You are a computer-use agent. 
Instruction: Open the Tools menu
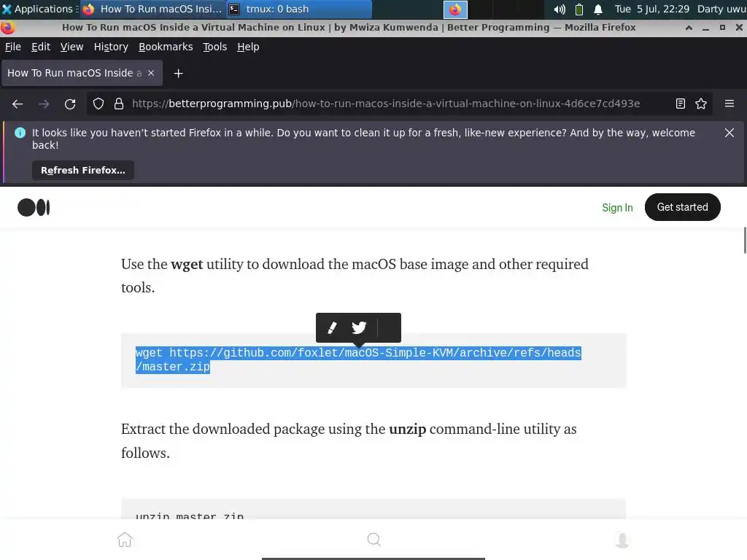click(215, 47)
